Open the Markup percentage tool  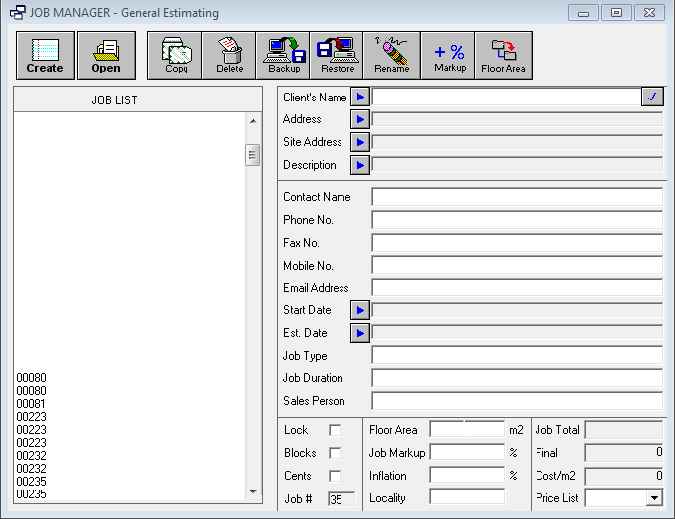[449, 55]
